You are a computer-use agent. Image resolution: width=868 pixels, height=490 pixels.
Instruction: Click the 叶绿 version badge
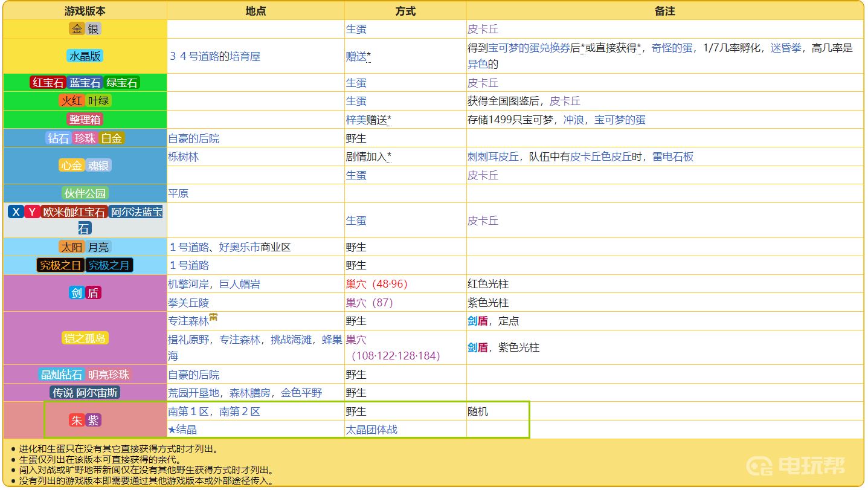coord(98,101)
